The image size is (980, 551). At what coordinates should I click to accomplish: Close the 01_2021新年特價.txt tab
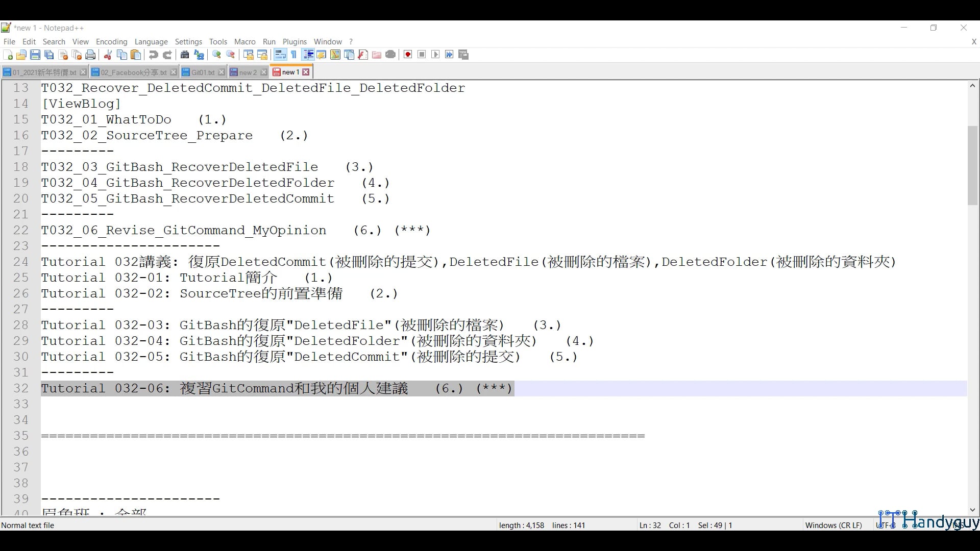[83, 72]
